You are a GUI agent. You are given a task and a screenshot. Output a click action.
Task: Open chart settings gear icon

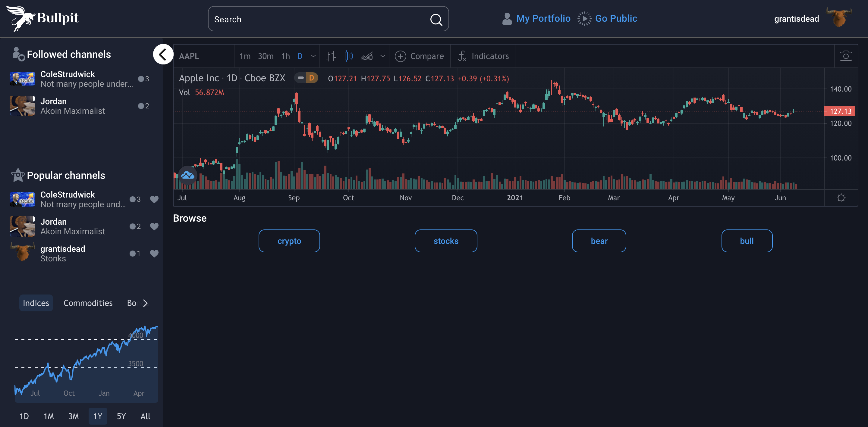tap(841, 198)
